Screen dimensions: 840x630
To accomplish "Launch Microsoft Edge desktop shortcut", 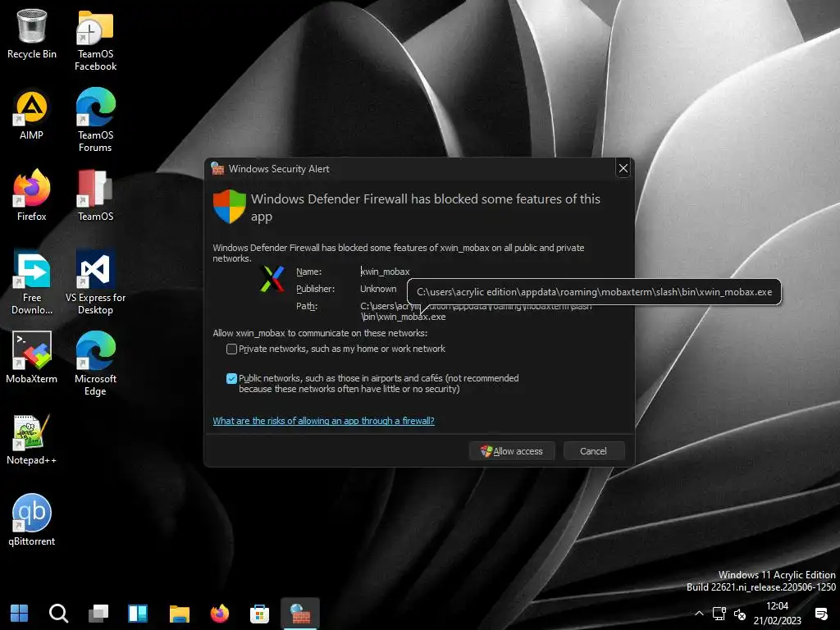I will click(x=95, y=364).
